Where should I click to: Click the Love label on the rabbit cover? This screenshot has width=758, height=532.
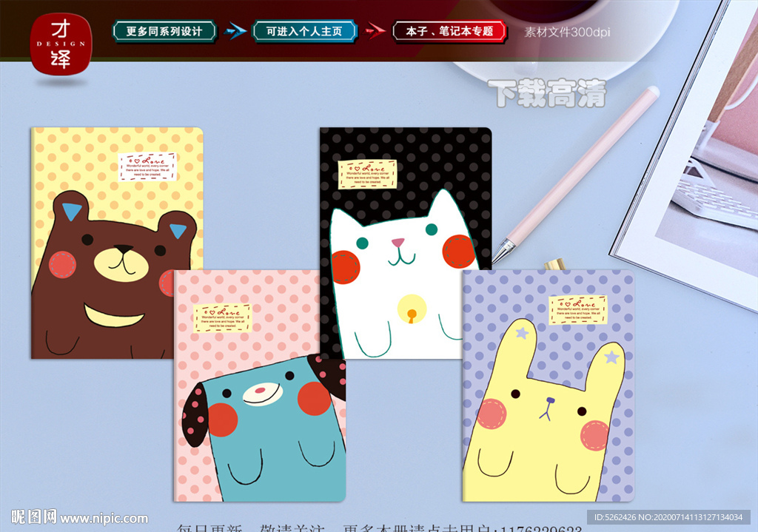pos(578,310)
